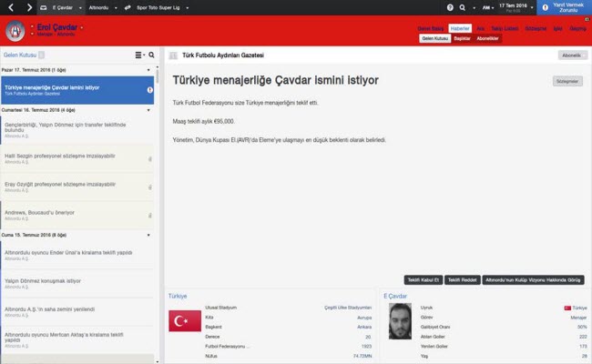Click the newspaper icon beside Türk Futbolu Aydınları Gazetesi
This screenshot has height=364, width=592.
click(x=173, y=56)
